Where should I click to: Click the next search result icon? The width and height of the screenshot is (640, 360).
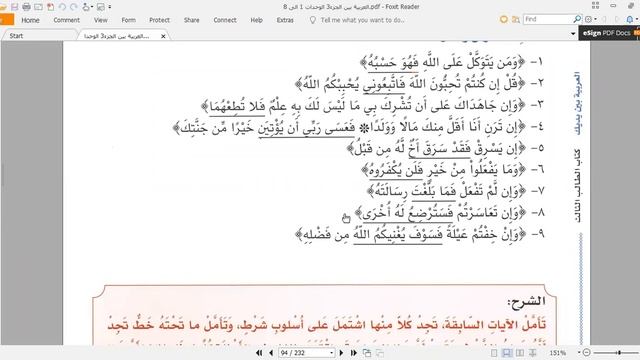(617, 19)
